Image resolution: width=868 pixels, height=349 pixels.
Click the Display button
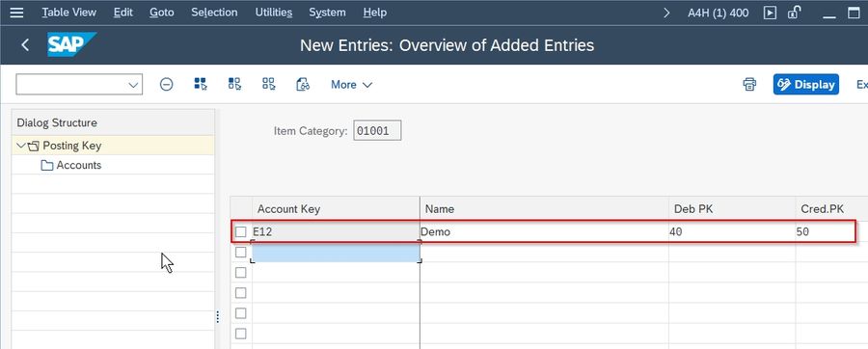tap(806, 85)
